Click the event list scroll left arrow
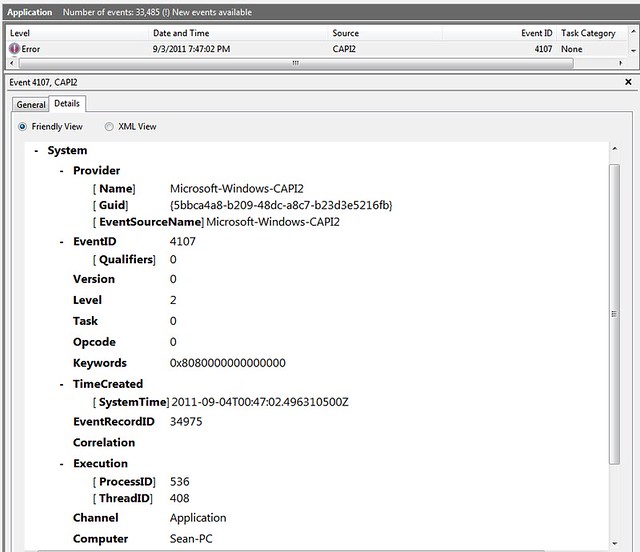The height and width of the screenshot is (552, 640). (x=12, y=63)
